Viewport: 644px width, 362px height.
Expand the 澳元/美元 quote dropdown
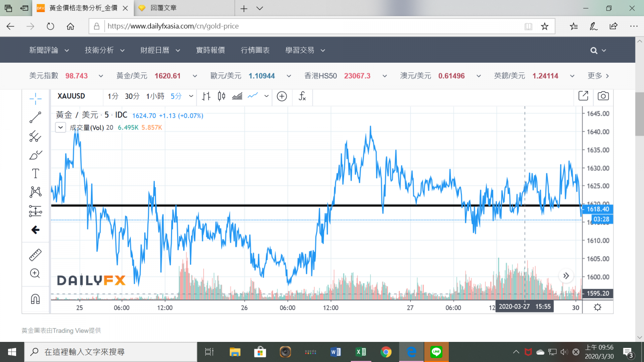pos(479,76)
